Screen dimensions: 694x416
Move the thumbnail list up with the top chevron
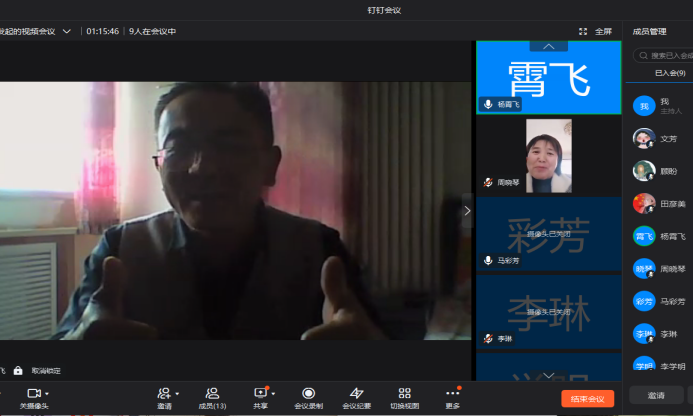coord(548,46)
